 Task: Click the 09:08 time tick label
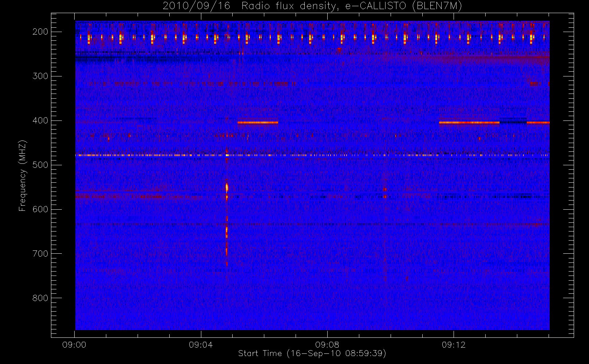point(327,345)
